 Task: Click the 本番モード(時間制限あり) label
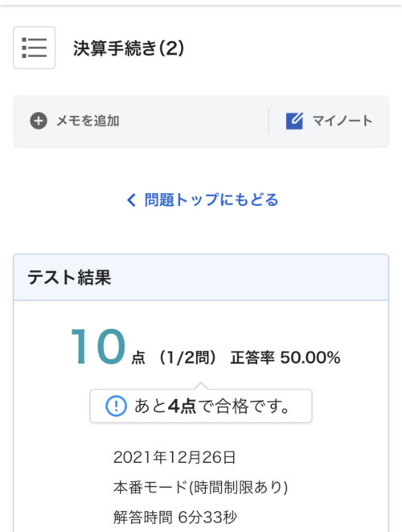(201, 488)
